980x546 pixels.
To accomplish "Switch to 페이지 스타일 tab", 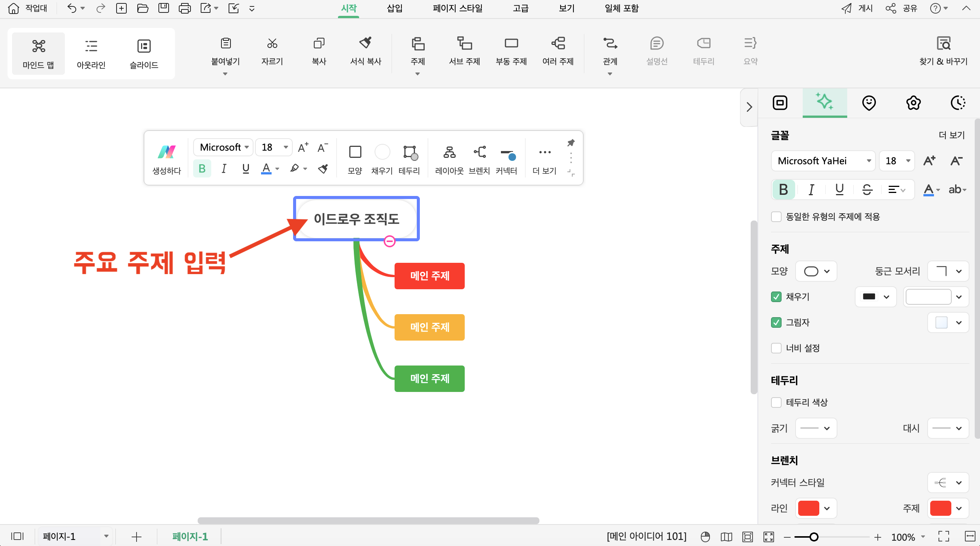I will 462,9.
